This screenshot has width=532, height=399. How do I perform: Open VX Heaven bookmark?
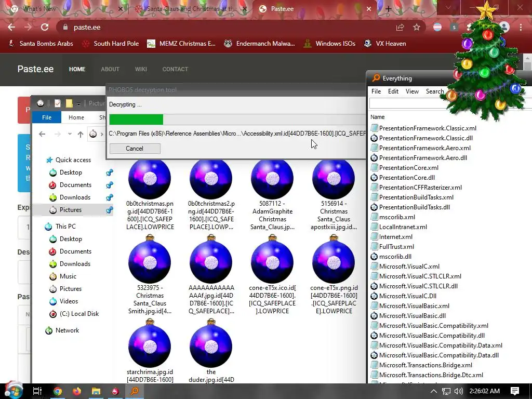point(385,44)
